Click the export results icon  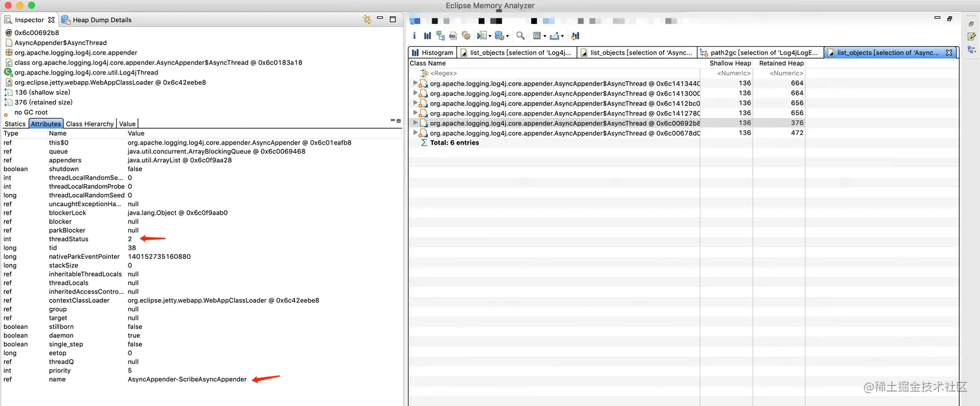554,36
